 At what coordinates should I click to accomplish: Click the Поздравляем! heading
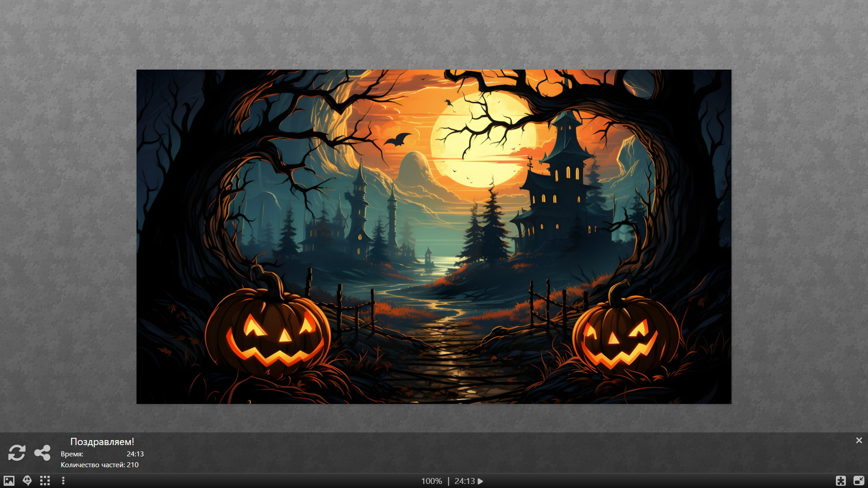(x=102, y=441)
